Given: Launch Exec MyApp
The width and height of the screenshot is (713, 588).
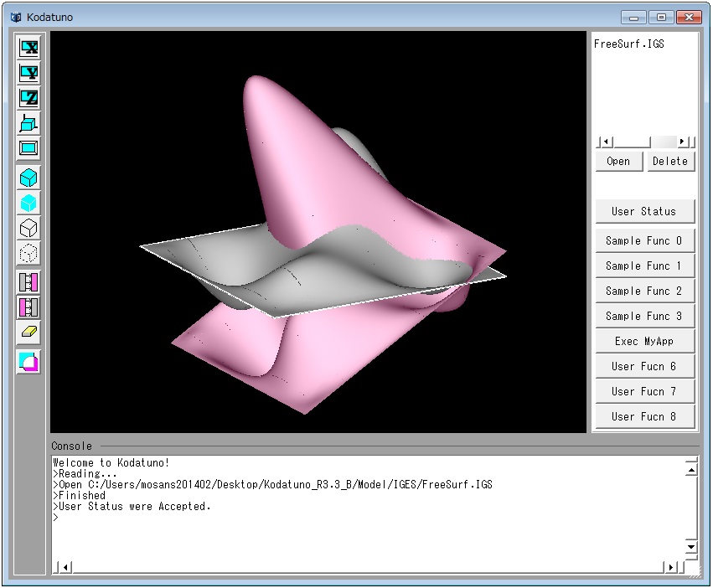Looking at the screenshot, I should coord(643,342).
